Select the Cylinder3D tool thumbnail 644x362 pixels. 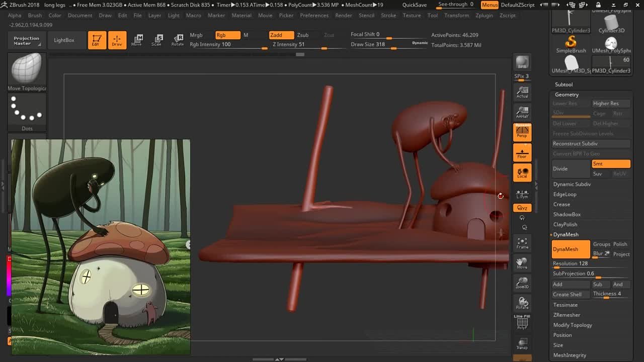tap(611, 24)
